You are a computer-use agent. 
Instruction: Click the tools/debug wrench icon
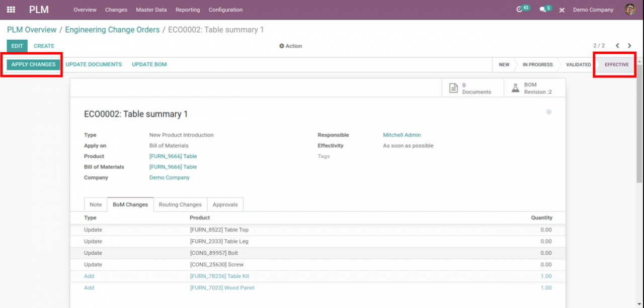[x=562, y=10]
